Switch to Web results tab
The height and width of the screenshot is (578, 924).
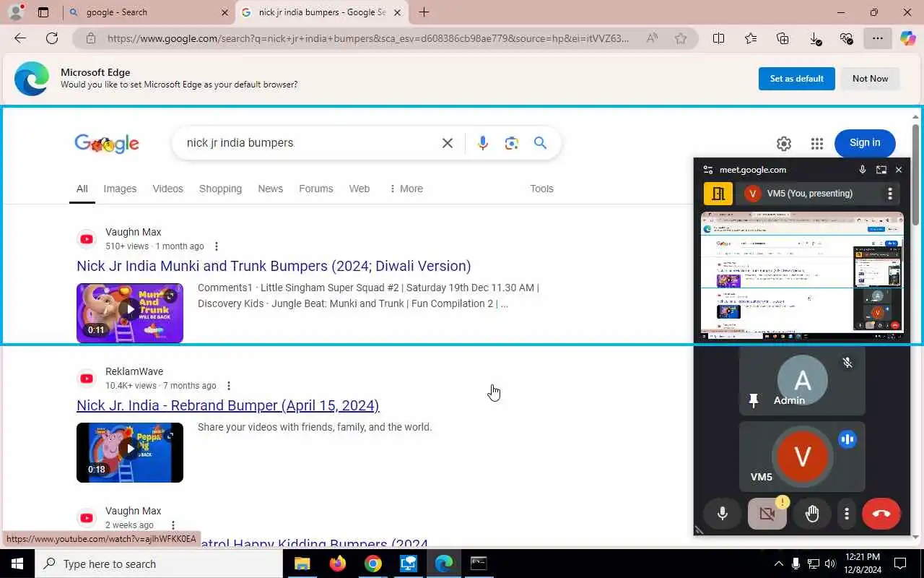coord(359,189)
